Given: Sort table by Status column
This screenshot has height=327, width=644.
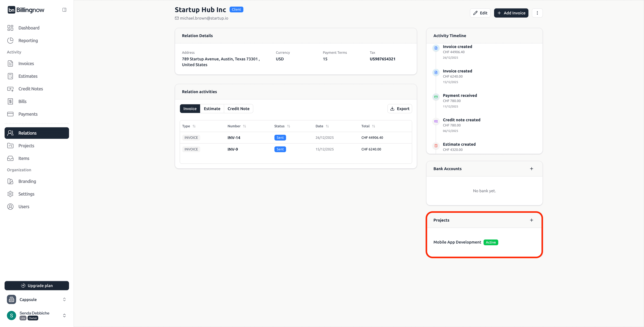Looking at the screenshot, I should pyautogui.click(x=288, y=126).
